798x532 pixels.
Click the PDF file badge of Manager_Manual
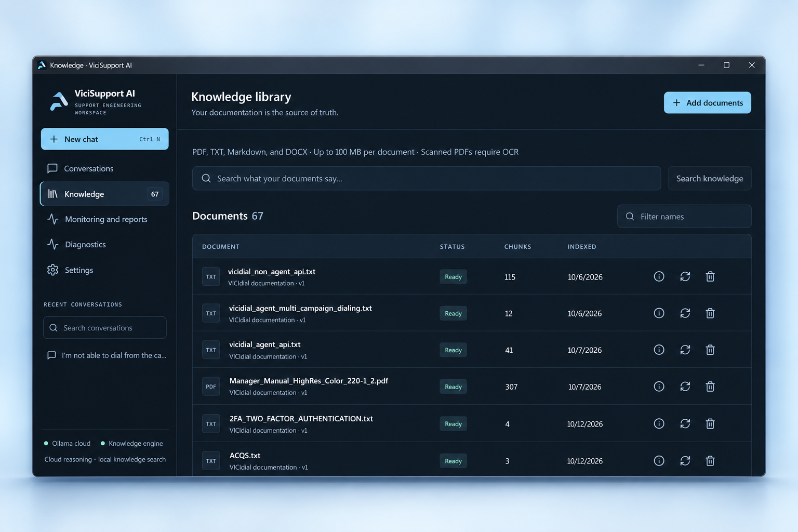pyautogui.click(x=211, y=387)
